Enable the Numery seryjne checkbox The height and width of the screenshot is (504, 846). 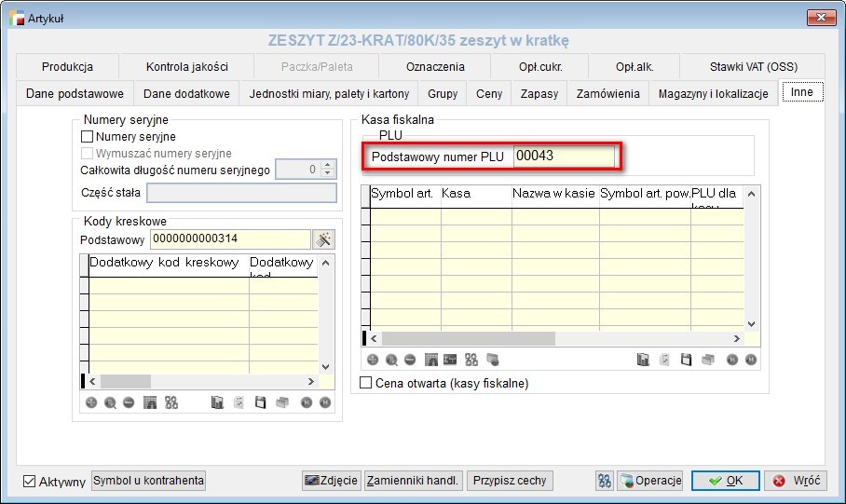87,137
